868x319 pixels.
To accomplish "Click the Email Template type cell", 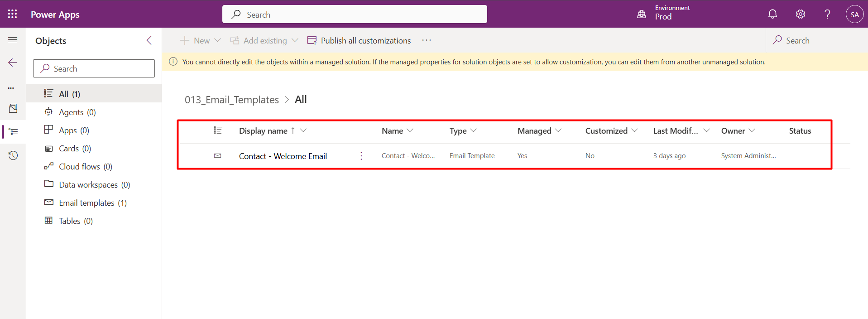I will (472, 155).
